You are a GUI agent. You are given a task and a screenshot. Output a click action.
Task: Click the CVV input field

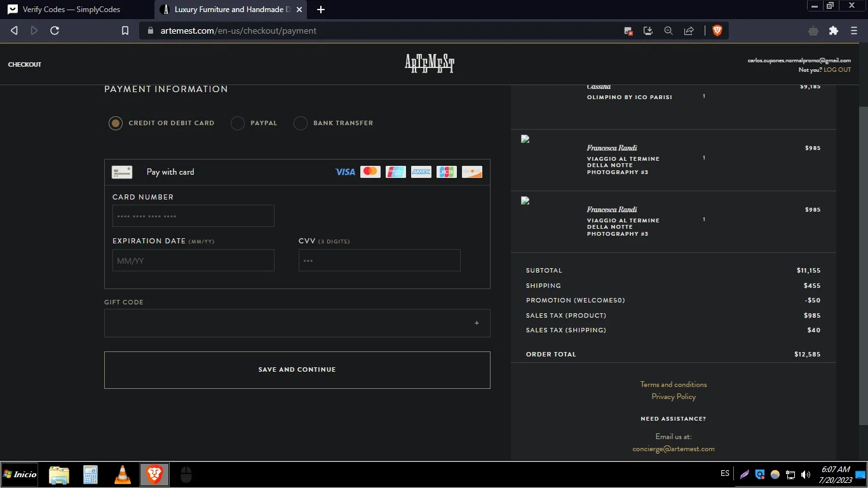click(379, 261)
